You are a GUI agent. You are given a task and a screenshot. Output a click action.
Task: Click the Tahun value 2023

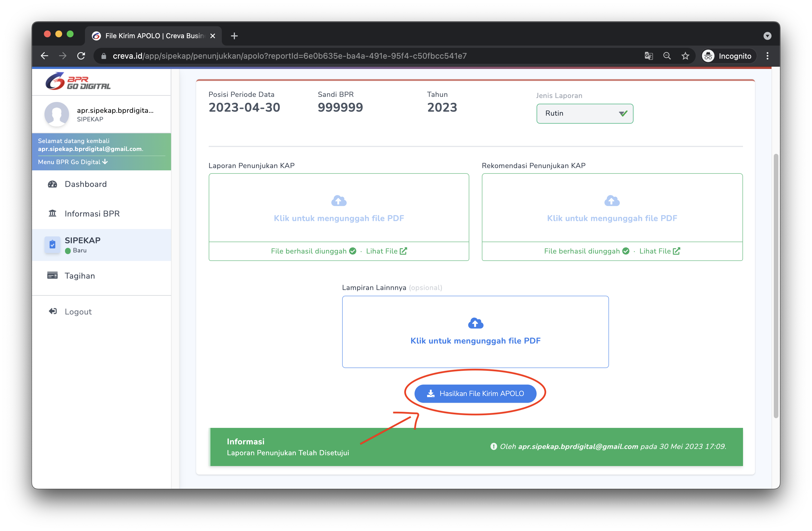tap(442, 108)
